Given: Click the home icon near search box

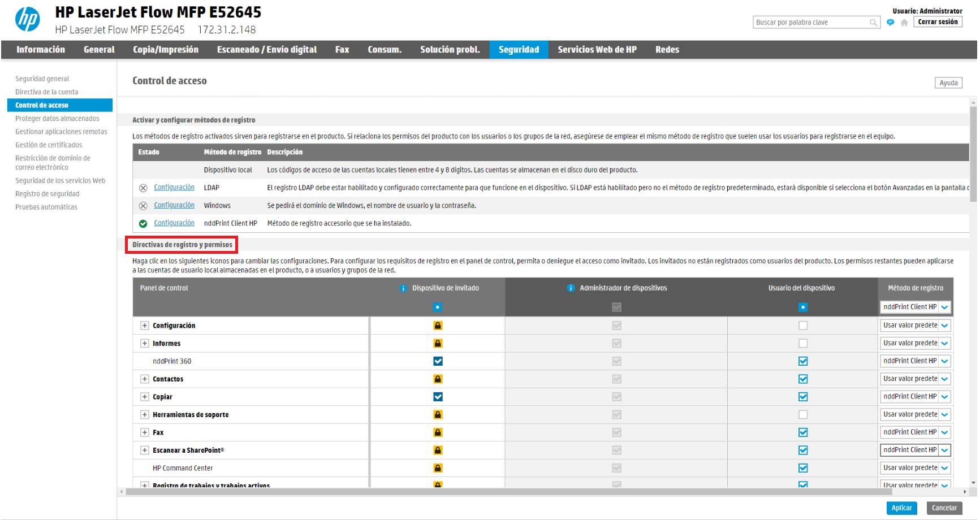Looking at the screenshot, I should coord(904,23).
